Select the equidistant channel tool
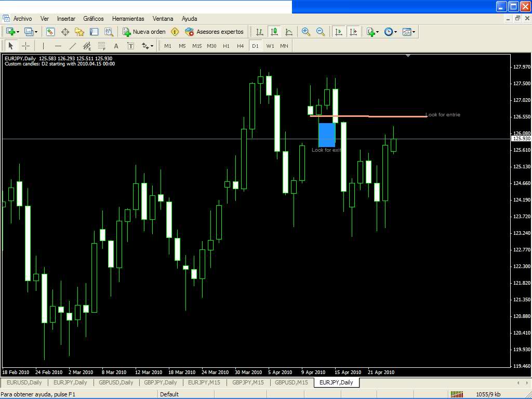 [x=87, y=46]
